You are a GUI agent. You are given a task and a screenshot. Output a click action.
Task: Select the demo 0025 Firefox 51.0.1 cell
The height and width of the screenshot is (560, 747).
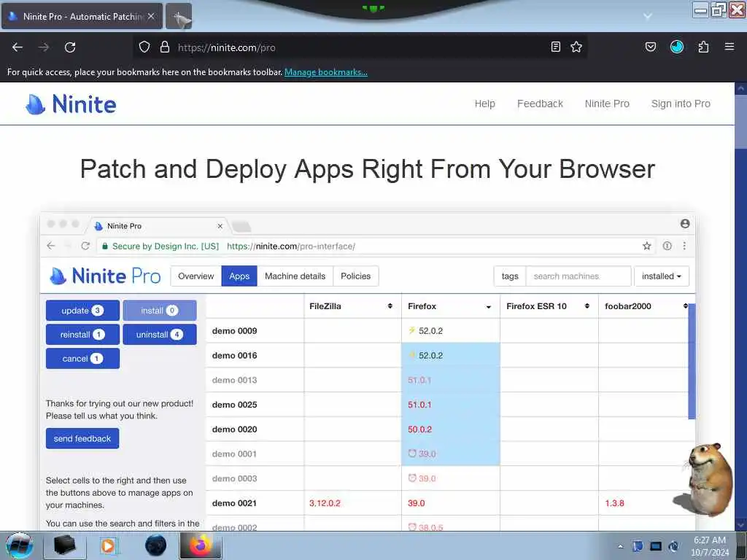451,404
